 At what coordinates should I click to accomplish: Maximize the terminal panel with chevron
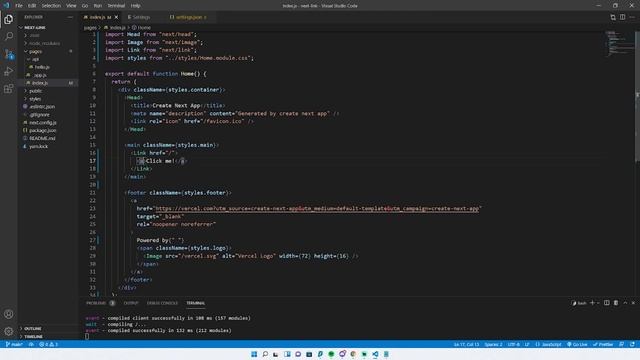coord(625,303)
